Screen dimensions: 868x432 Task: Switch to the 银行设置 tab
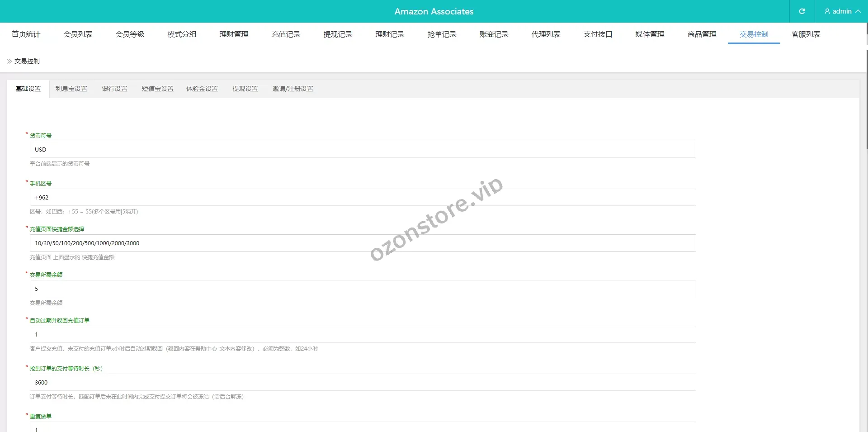pos(114,89)
